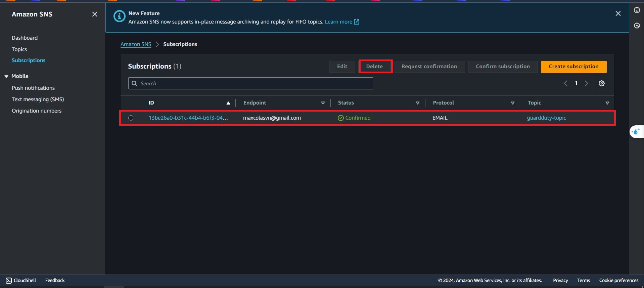Open Privacy link in footer
The height and width of the screenshot is (288, 644).
[560, 280]
